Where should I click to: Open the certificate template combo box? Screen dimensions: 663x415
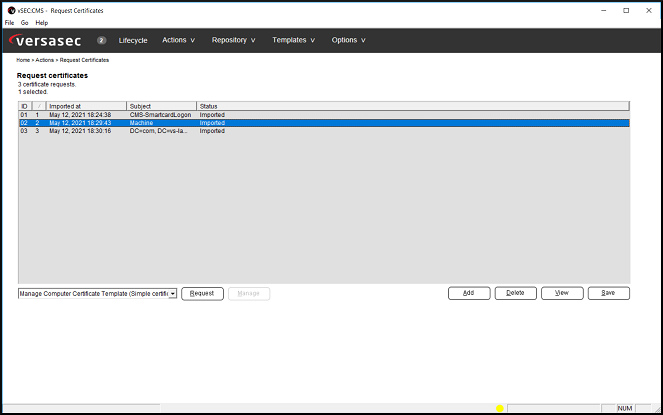click(x=97, y=293)
